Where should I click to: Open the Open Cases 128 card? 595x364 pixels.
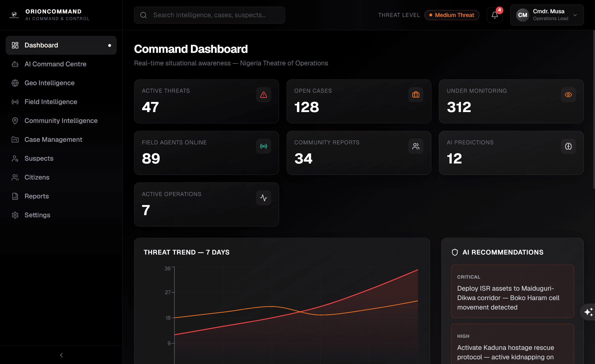pyautogui.click(x=359, y=101)
